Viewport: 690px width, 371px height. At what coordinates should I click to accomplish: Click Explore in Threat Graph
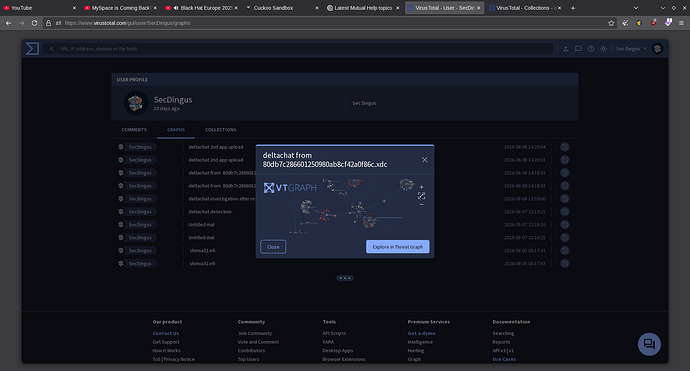click(x=397, y=247)
